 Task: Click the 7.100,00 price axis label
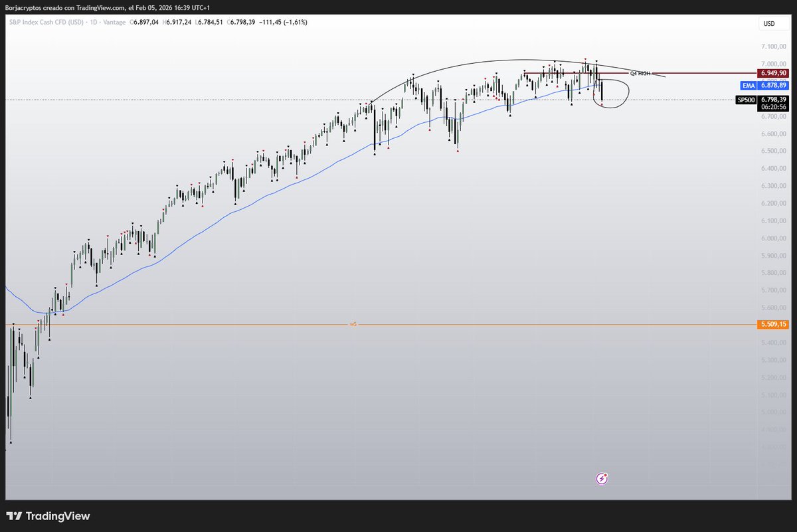773,46
